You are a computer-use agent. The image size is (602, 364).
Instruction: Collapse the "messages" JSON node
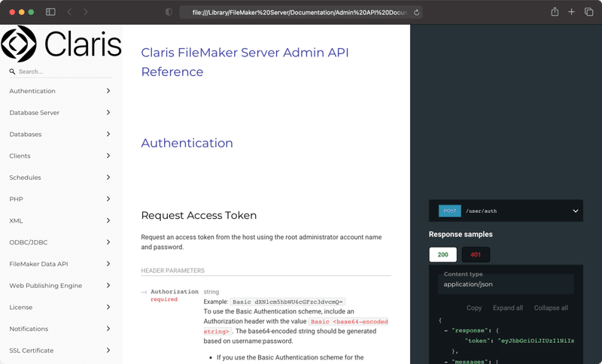(x=446, y=361)
